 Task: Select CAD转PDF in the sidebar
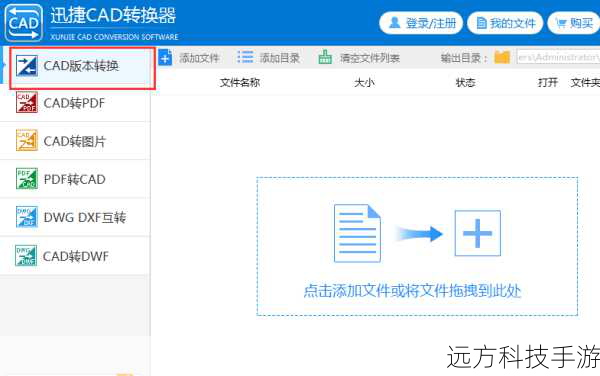tap(75, 103)
